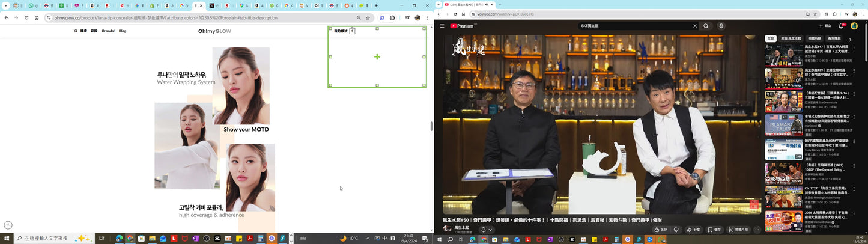Image resolution: width=868 pixels, height=244 pixels.
Task: Clear the YouTube search box text
Action: (695, 26)
